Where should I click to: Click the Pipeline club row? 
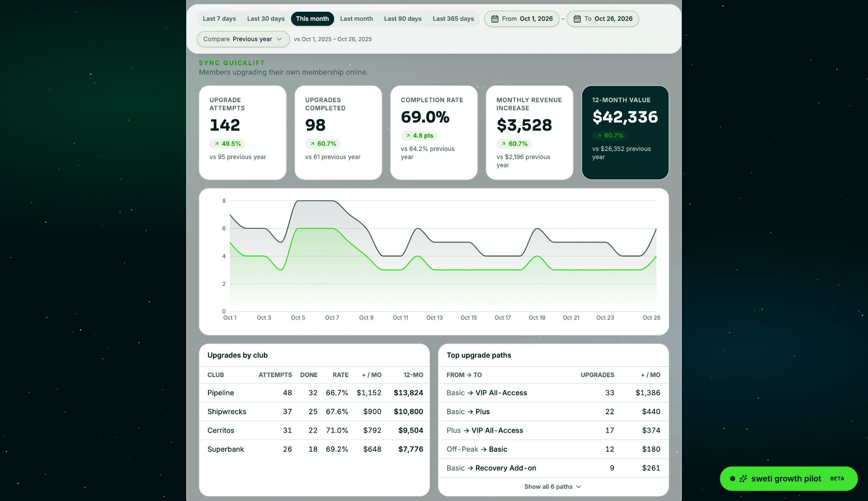tap(314, 393)
